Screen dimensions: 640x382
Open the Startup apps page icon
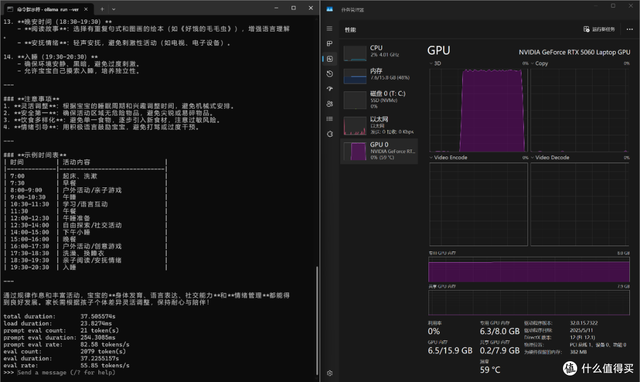pos(329,89)
